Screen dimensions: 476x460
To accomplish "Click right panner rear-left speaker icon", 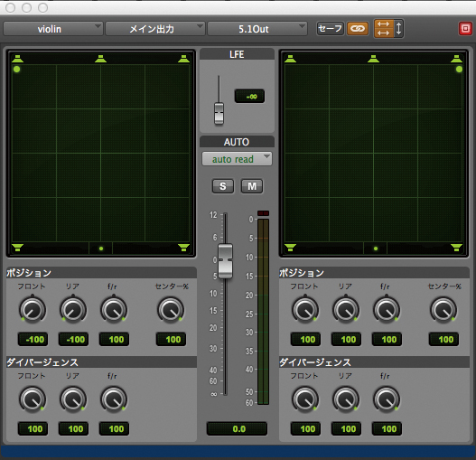I will [x=290, y=248].
